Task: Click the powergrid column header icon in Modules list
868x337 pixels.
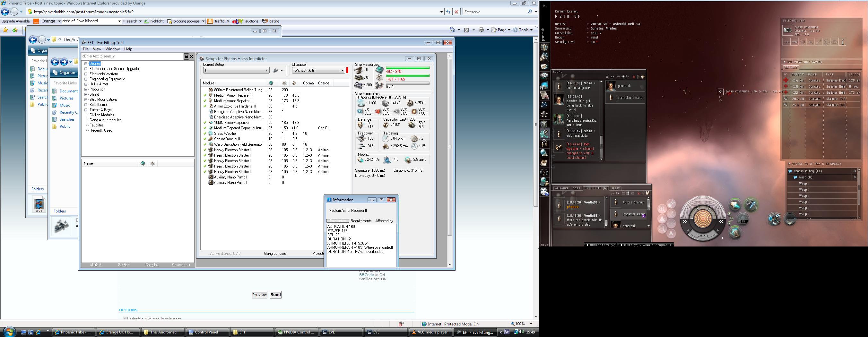Action: [x=285, y=83]
